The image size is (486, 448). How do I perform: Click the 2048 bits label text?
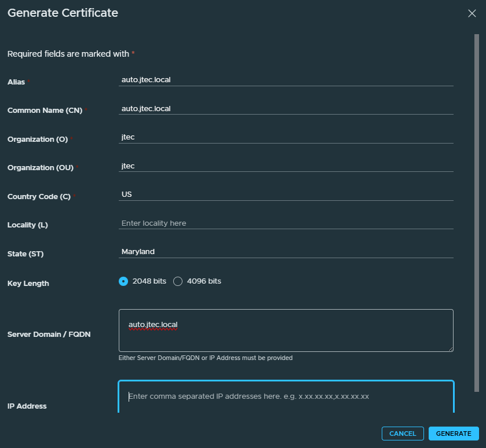(x=149, y=281)
